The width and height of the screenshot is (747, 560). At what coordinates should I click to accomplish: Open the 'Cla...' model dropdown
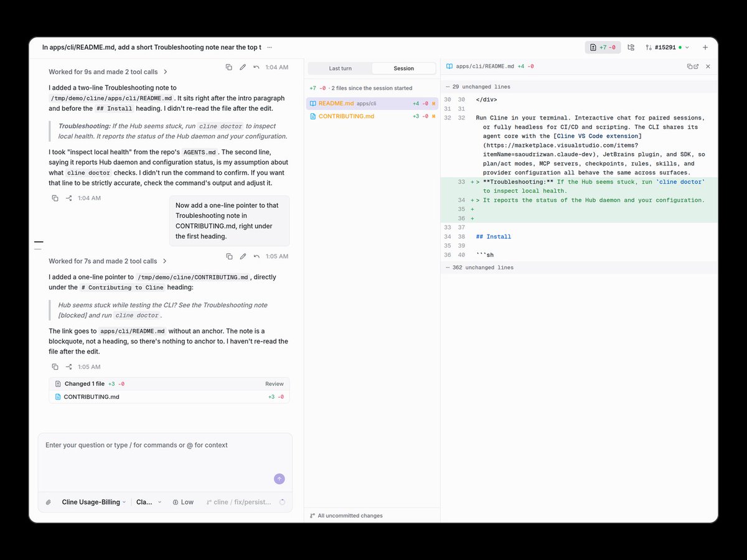pos(149,502)
